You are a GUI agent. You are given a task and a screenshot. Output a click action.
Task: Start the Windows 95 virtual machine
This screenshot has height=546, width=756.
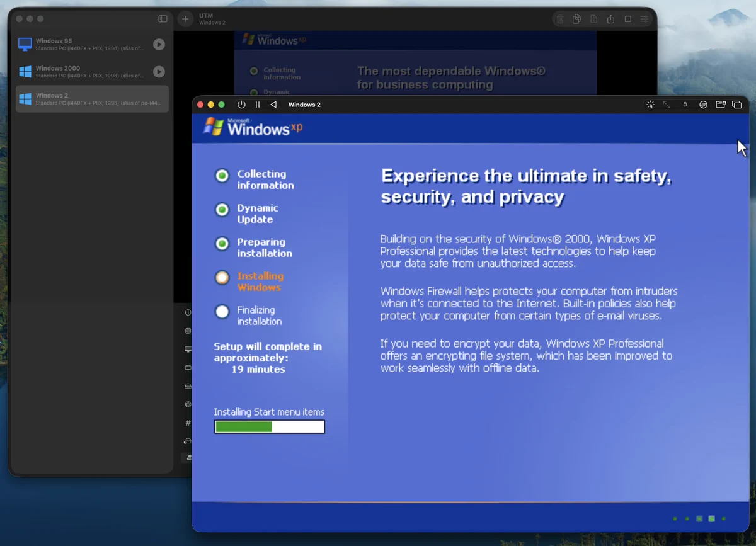(x=159, y=44)
